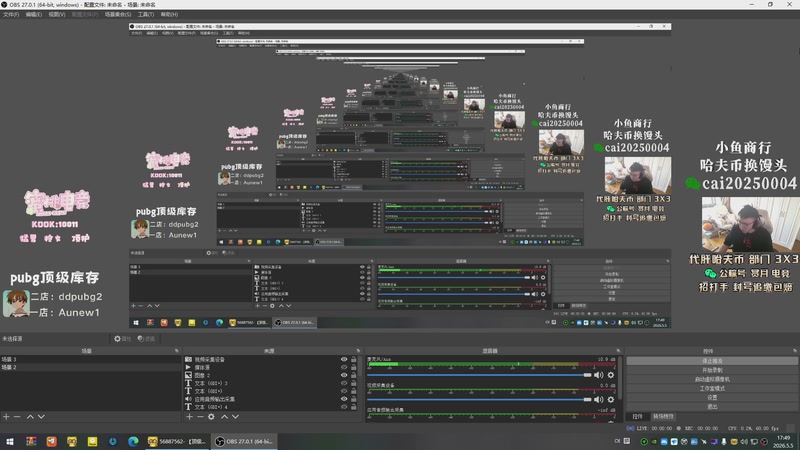Add a new source with the plus icon
800x450 pixels.
tap(189, 417)
